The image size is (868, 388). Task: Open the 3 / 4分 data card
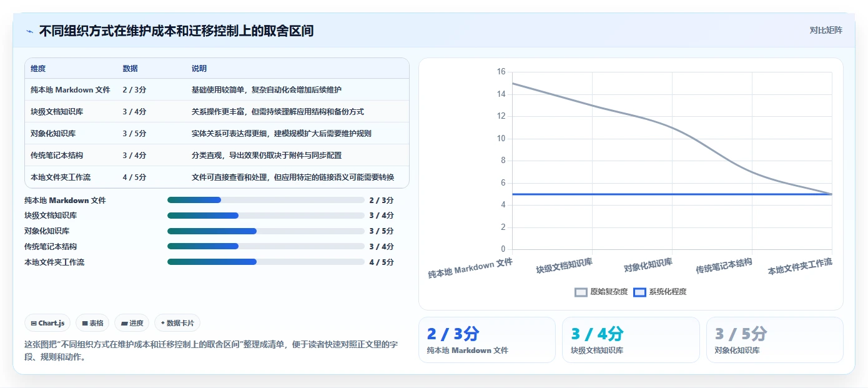coord(631,340)
